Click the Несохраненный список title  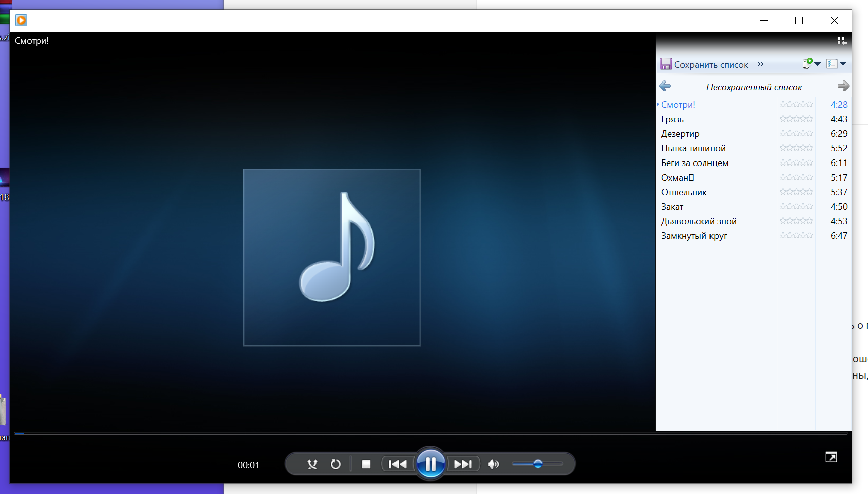754,87
